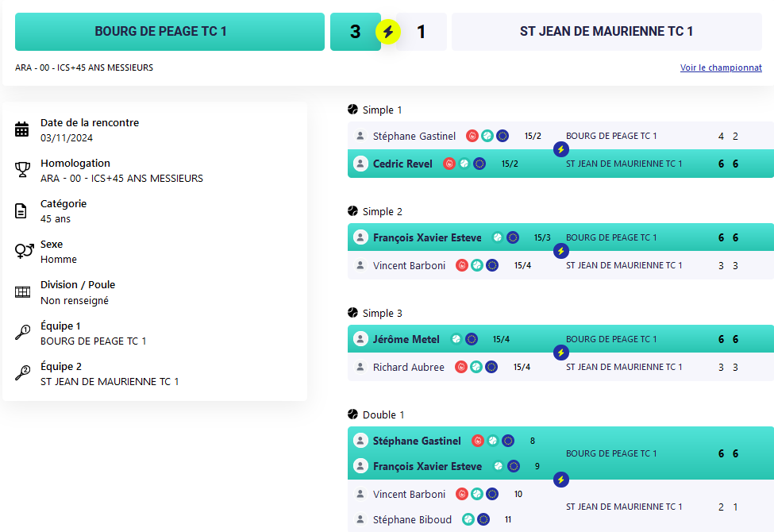Viewport: 774px width, 532px height.
Task: Click the gender symbol icon beside Sexe
Action: [24, 250]
